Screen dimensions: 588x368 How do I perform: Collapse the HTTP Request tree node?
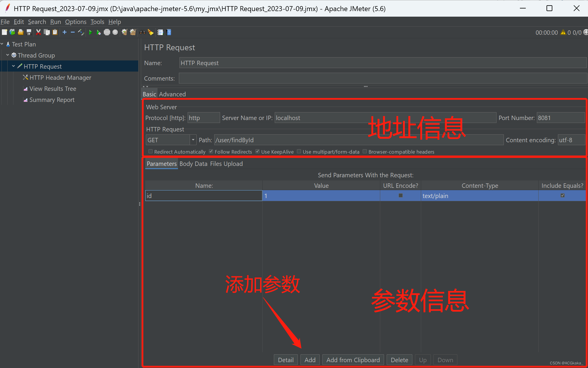[13, 66]
